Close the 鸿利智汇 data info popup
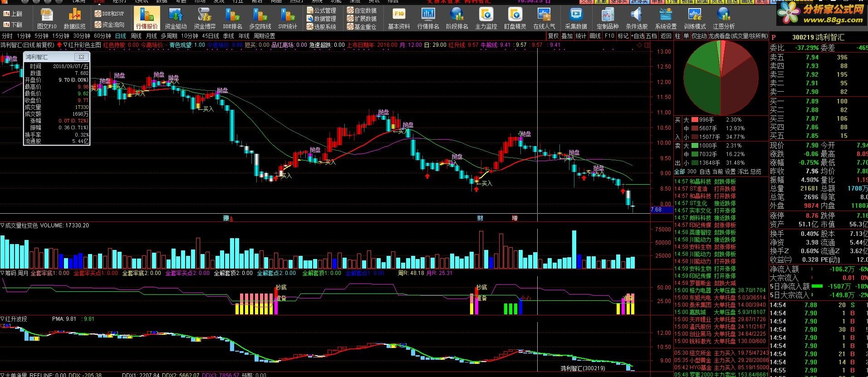Image resolution: width=868 pixels, height=377 pixels. pos(81,57)
